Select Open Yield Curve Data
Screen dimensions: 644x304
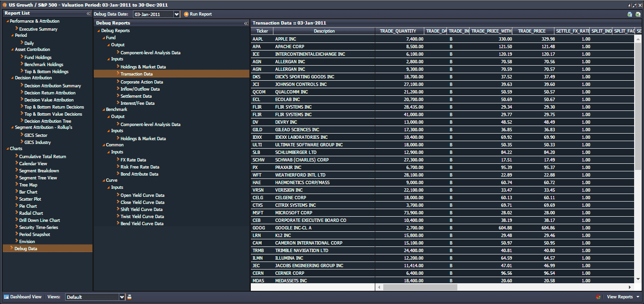pyautogui.click(x=142, y=195)
